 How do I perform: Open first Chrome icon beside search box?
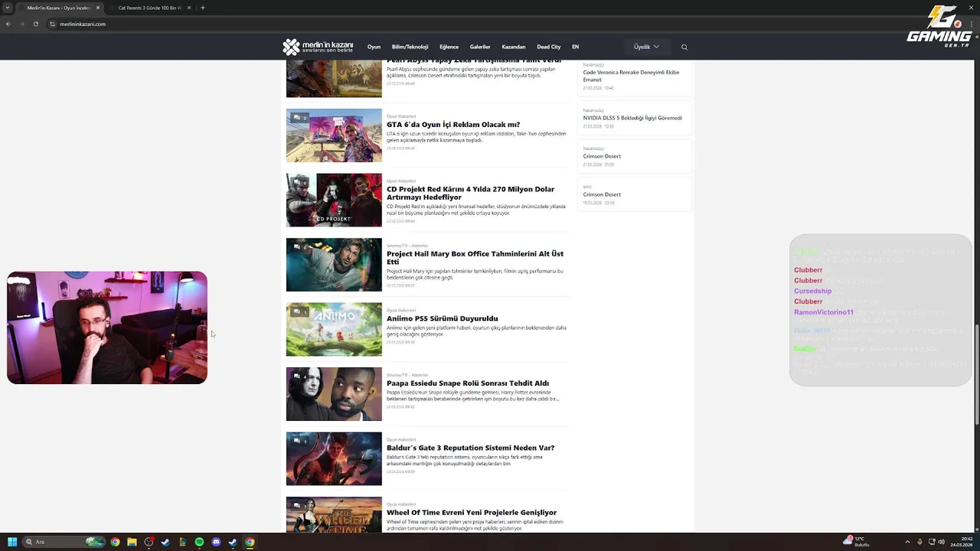115,542
